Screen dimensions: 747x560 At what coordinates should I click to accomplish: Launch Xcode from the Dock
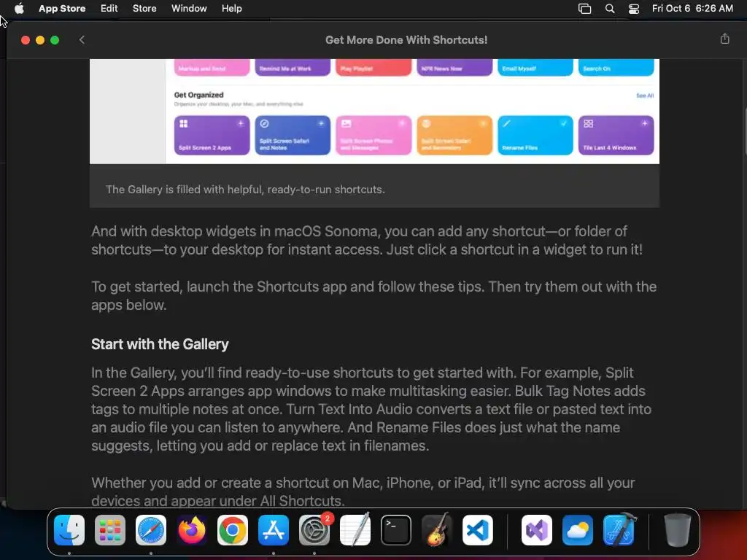(x=619, y=530)
